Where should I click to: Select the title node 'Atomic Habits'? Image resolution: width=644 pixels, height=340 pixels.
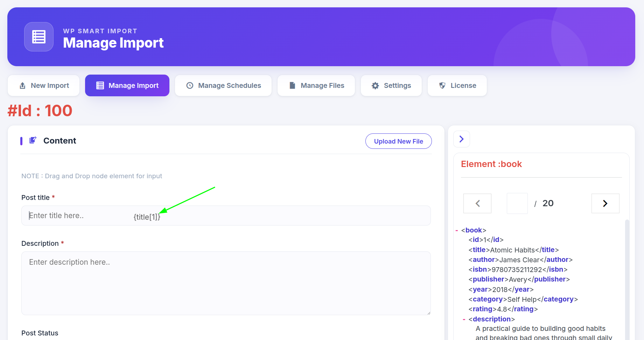pos(514,250)
